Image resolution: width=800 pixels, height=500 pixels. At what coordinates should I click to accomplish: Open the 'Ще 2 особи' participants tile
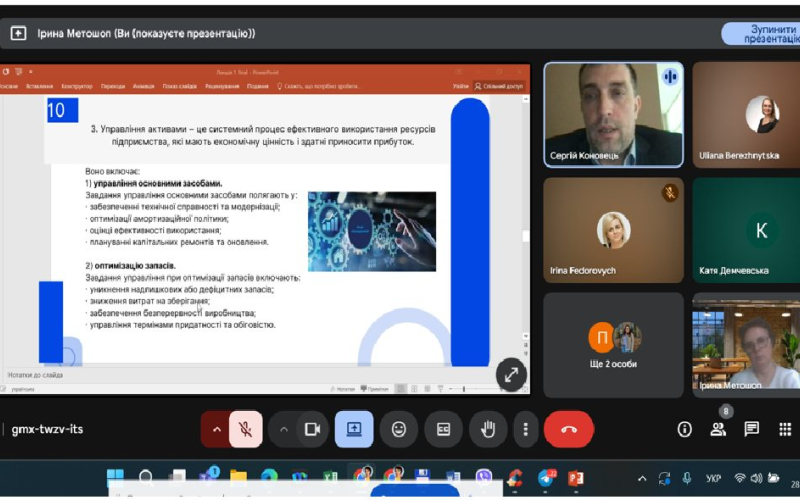tap(613, 344)
